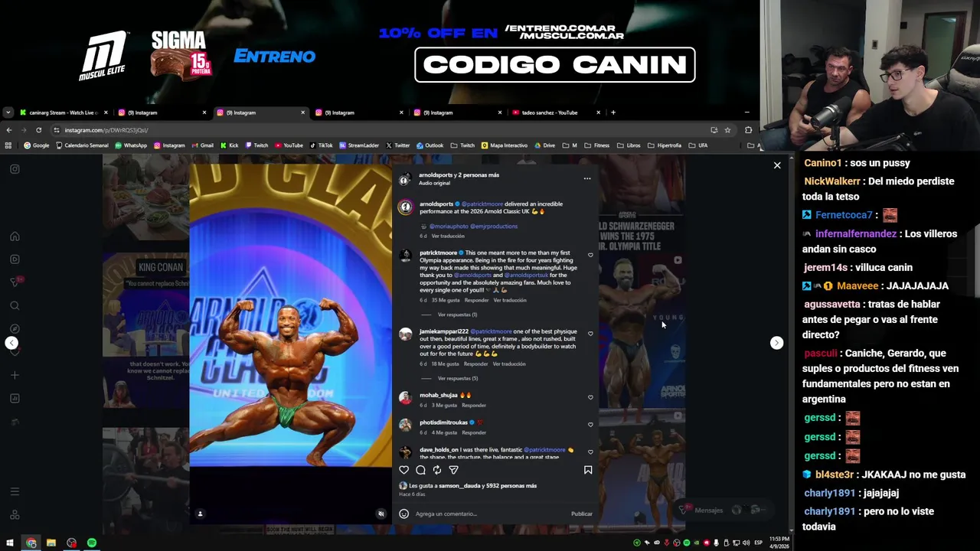Open the three-dot options menu of post
980x551 pixels.
point(587,178)
